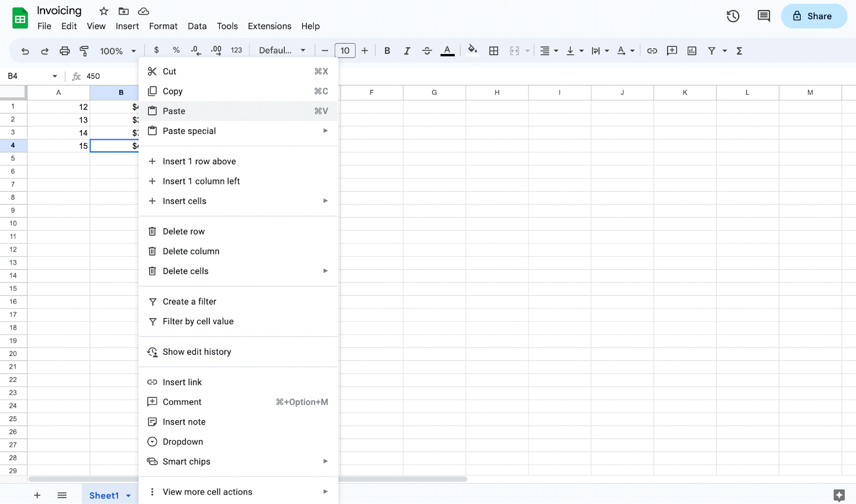The height and width of the screenshot is (504, 856).
Task: Click the Paint format tool
Action: (x=84, y=50)
